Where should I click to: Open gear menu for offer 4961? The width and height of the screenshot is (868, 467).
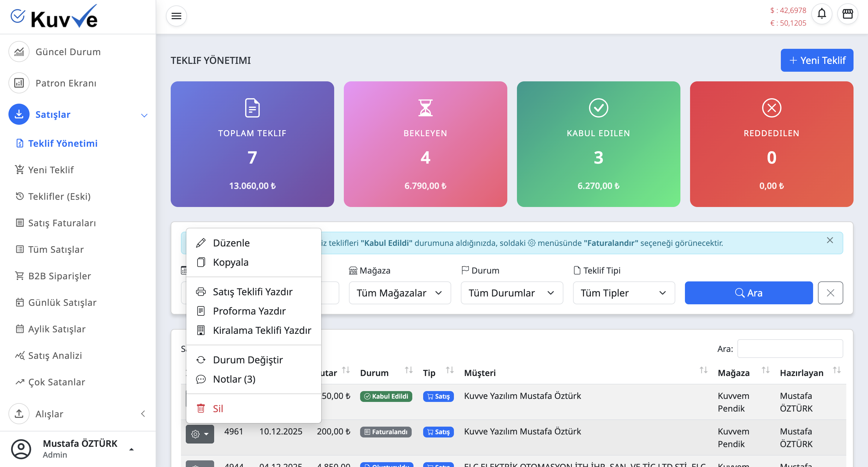pos(199,434)
